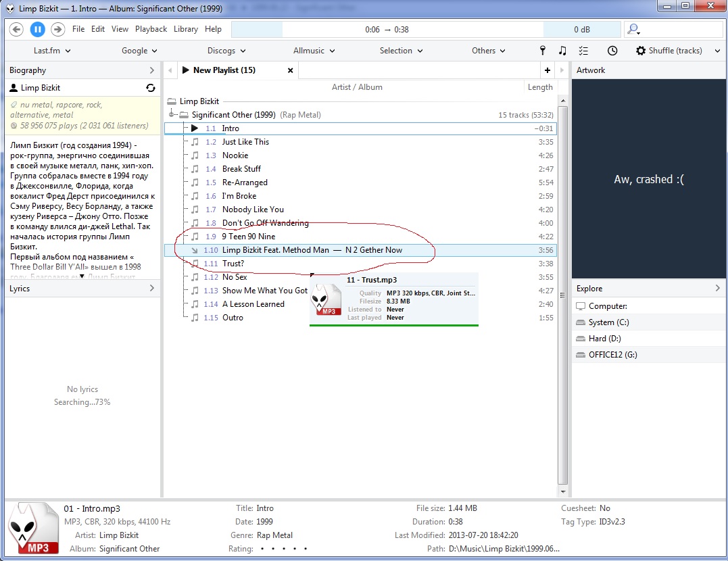Select the Break Stuff track
728x561 pixels.
click(x=241, y=169)
